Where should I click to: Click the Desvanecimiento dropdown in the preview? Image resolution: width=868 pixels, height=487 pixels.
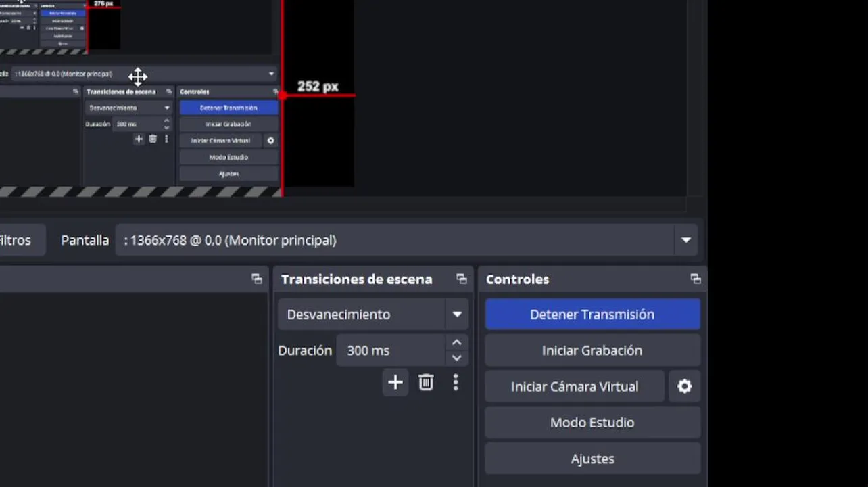click(x=128, y=108)
